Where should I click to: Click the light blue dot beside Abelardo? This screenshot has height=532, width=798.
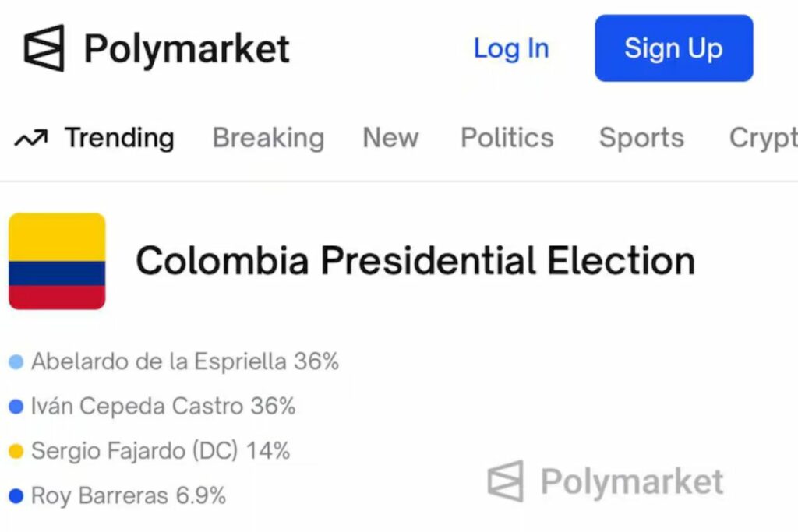[16, 362]
